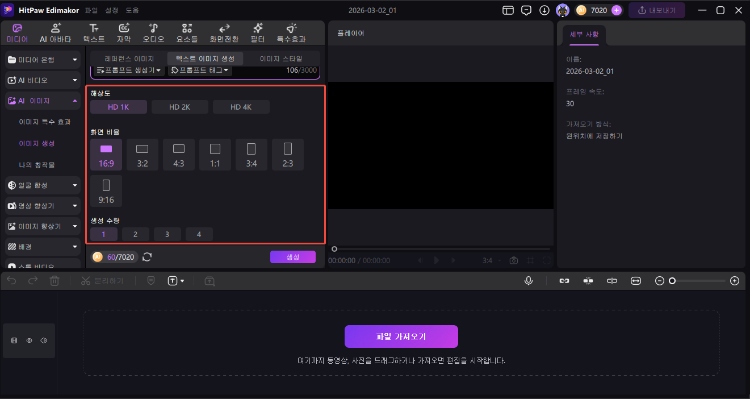
Task: Collapse the AI 이미지 sidebar section
Action: pos(43,101)
